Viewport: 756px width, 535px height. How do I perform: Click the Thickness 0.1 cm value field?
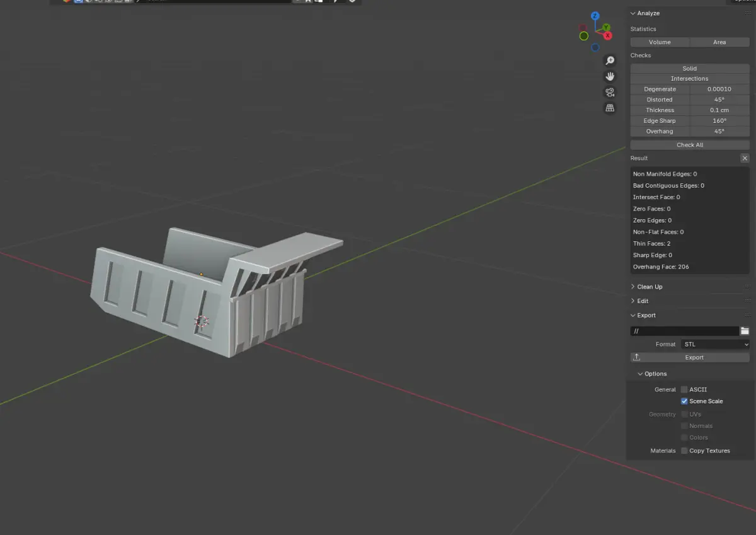pyautogui.click(x=720, y=110)
